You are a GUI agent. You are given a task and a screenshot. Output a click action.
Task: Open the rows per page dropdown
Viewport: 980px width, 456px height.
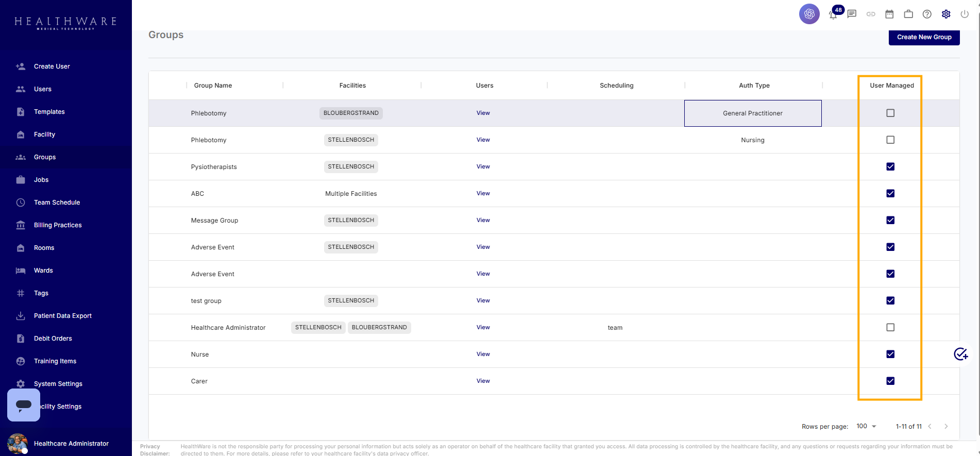[x=866, y=426]
